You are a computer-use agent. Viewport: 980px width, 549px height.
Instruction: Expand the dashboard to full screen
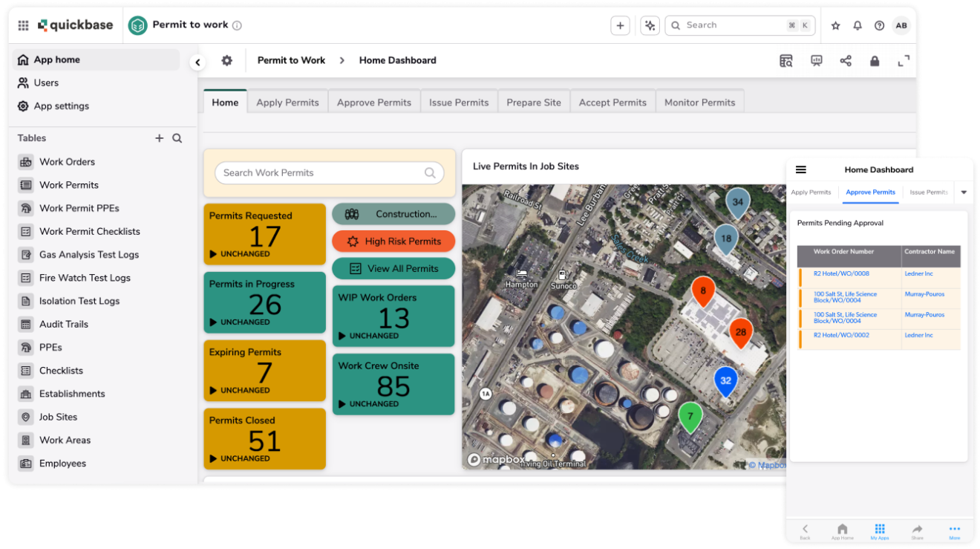click(903, 60)
